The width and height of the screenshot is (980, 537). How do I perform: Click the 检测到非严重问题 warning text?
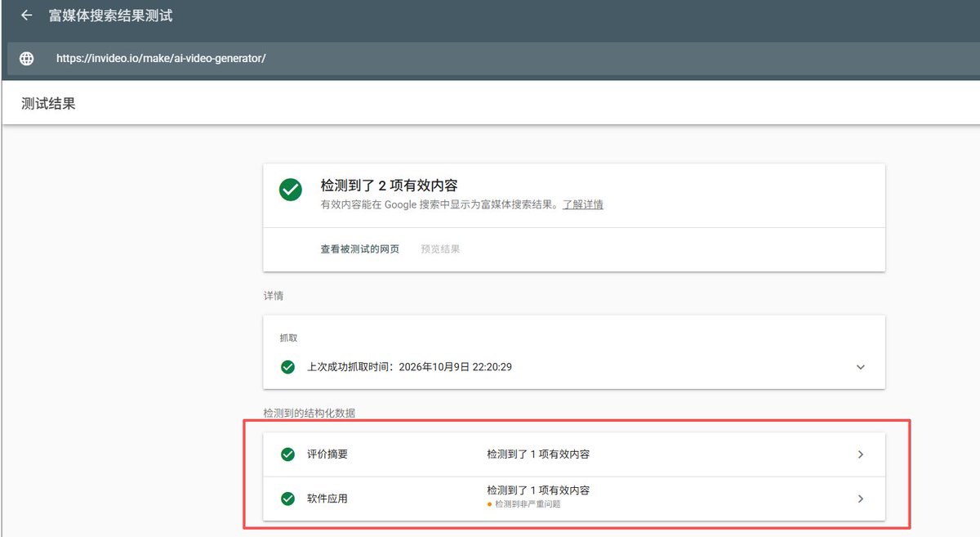[528, 504]
